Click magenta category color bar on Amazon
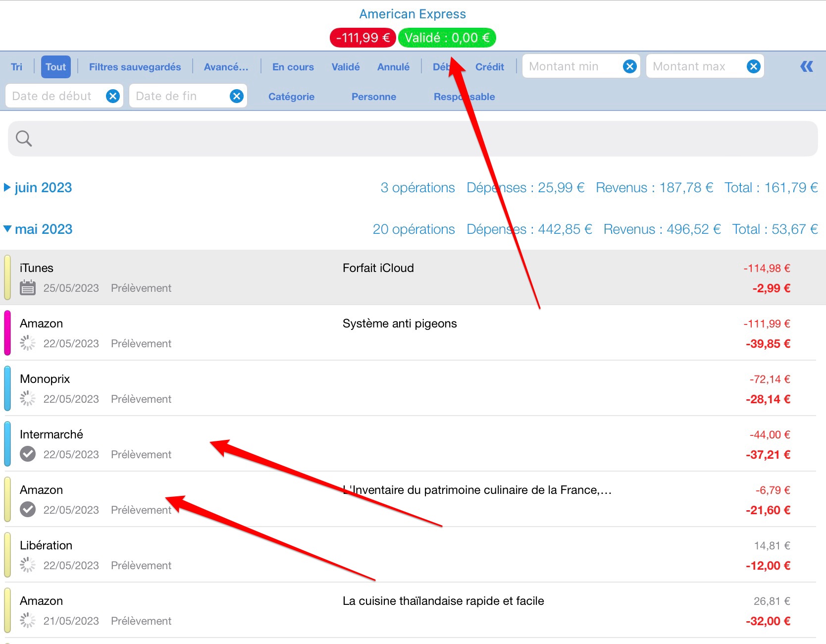 [7, 333]
